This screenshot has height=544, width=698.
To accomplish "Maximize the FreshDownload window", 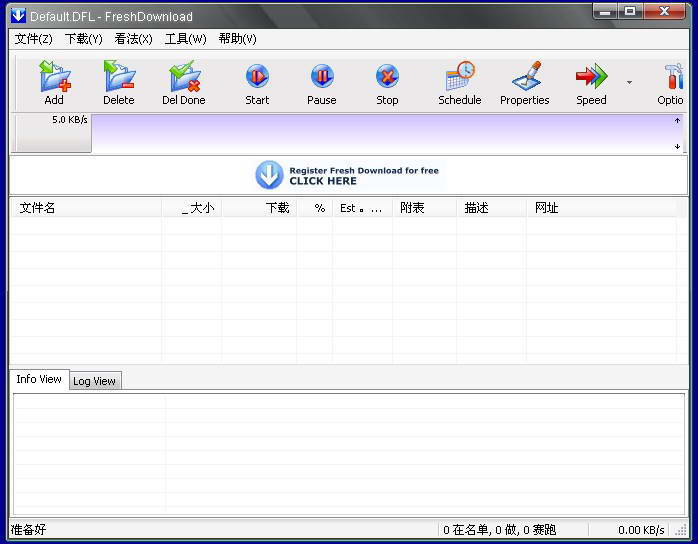I will (630, 12).
